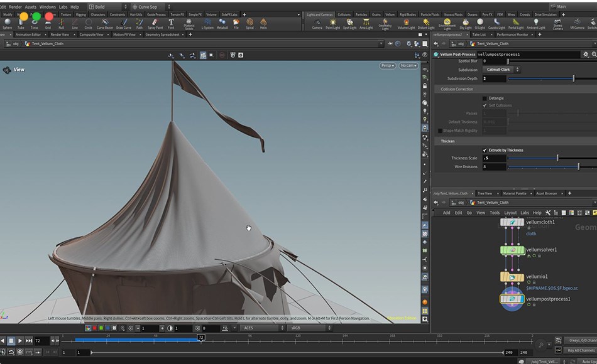Toggle the Self Collisions checkbox
597x364 pixels.
click(x=485, y=104)
